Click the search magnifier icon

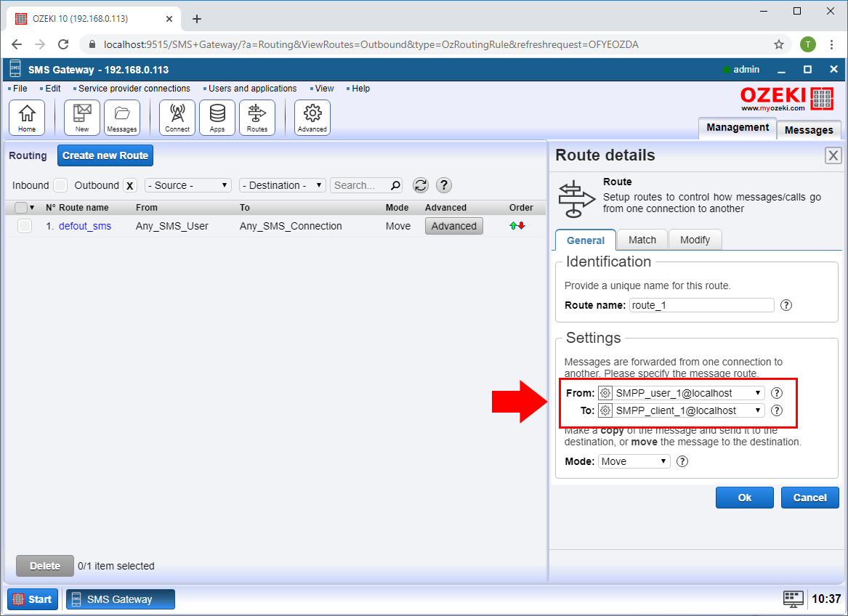[396, 185]
